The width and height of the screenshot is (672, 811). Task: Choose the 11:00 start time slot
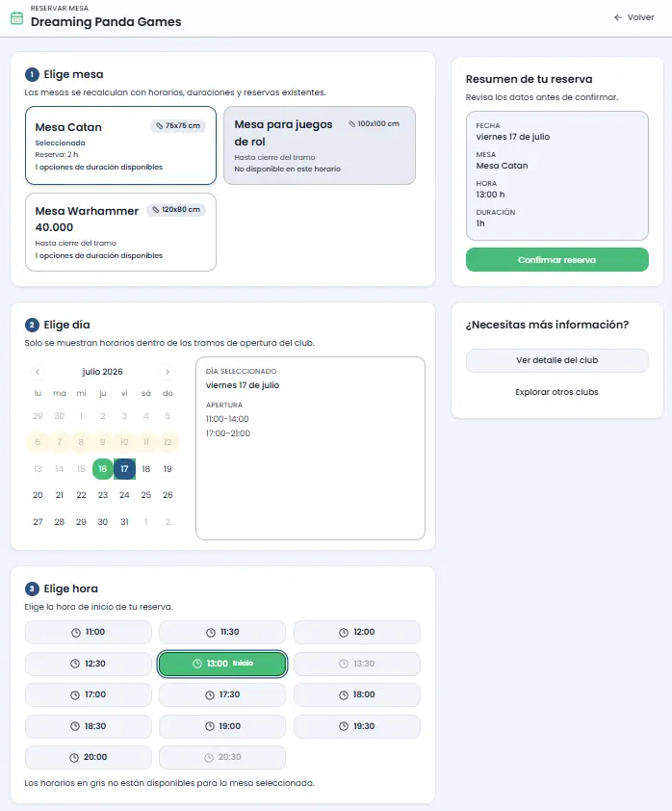click(89, 632)
